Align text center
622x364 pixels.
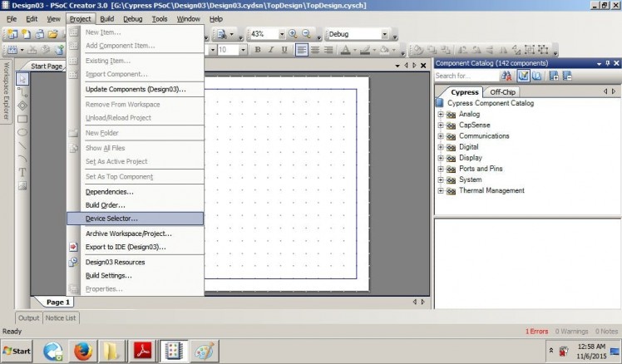[315, 50]
